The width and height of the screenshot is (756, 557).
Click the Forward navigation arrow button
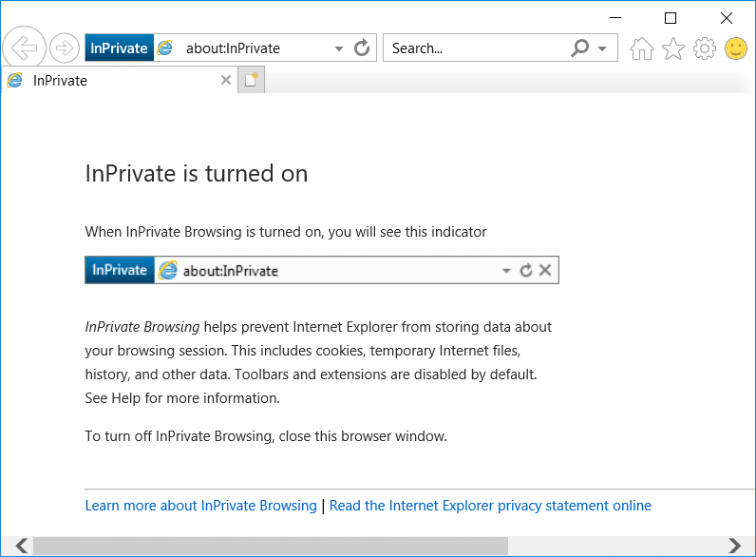coord(65,48)
